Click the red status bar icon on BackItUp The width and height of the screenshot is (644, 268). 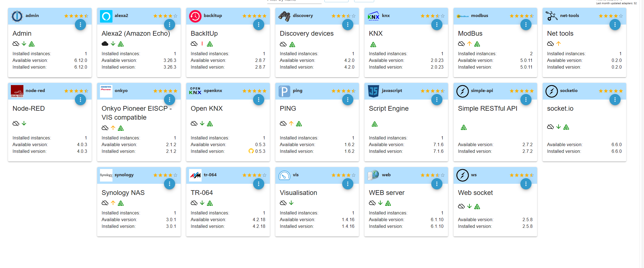coord(202,44)
